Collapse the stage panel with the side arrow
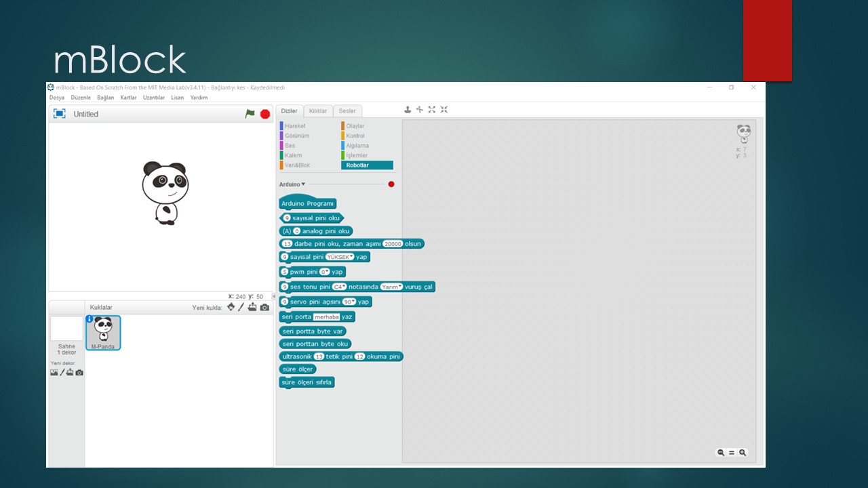 pos(274,296)
